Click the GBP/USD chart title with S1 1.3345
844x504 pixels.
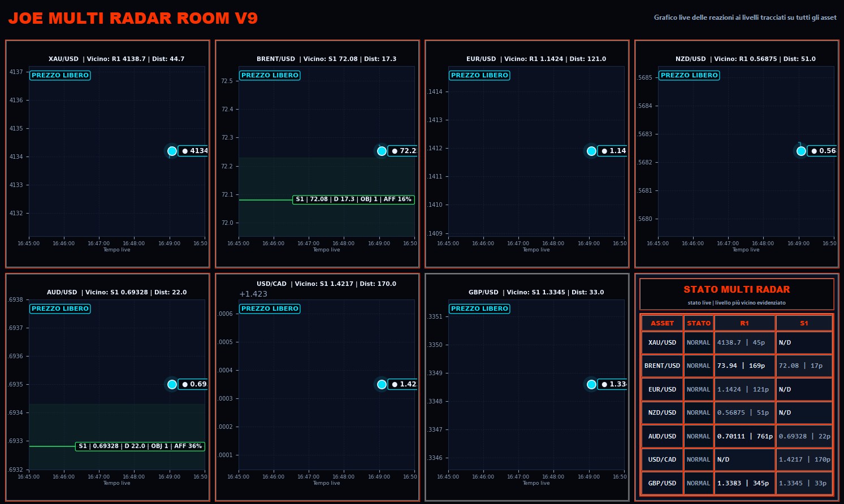pos(536,292)
